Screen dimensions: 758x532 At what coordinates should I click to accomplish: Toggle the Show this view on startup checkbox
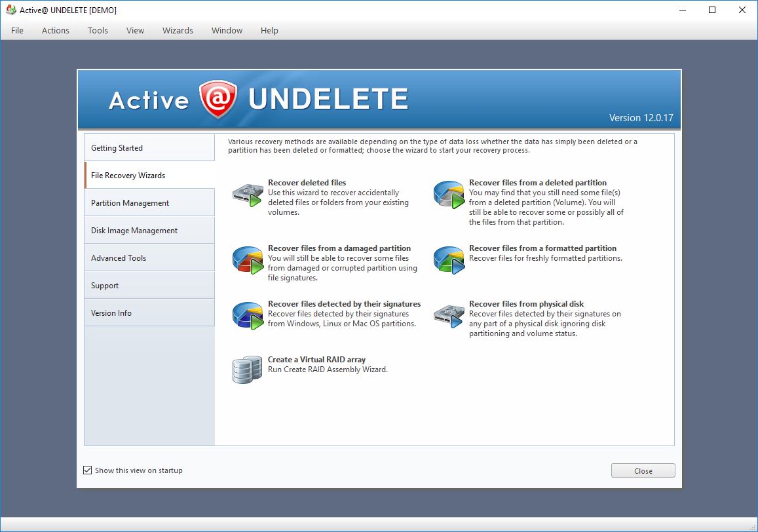(88, 470)
